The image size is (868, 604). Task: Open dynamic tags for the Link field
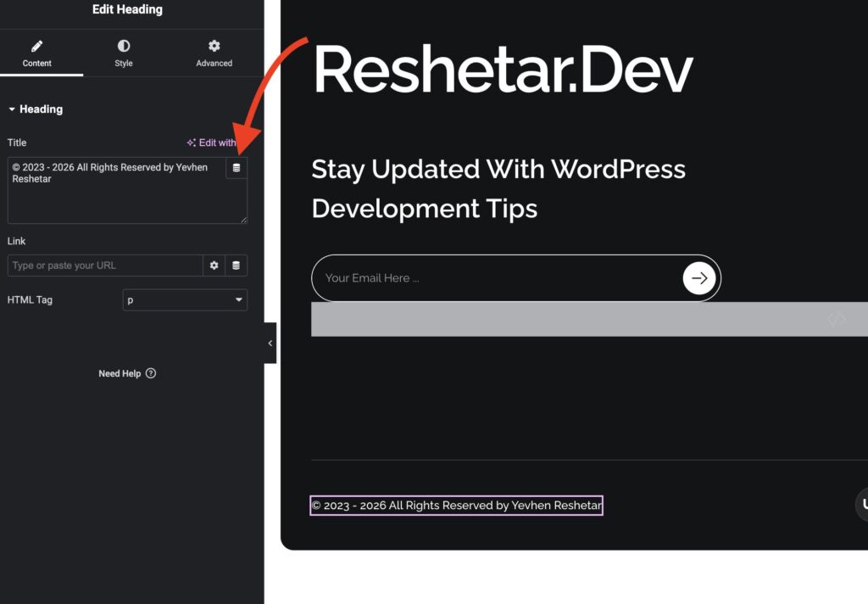[x=236, y=266]
